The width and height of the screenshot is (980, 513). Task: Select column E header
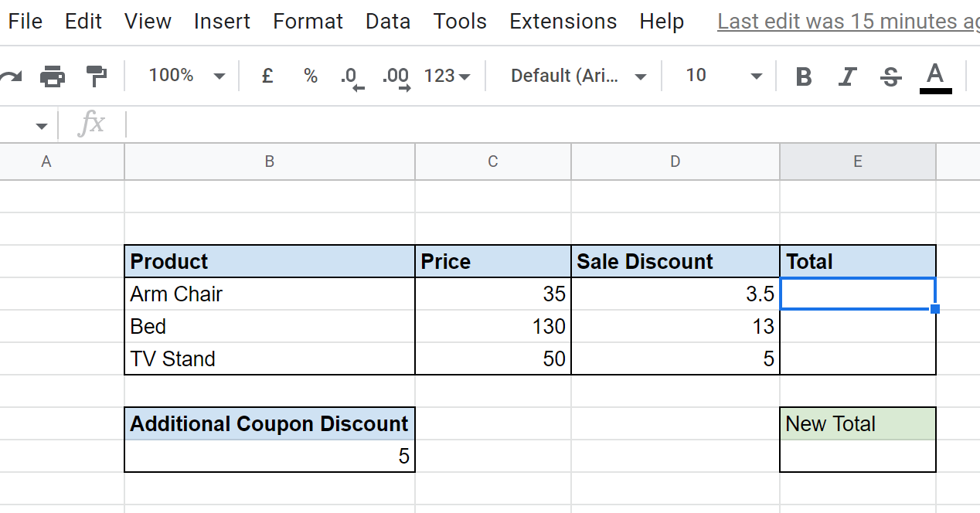coord(858,161)
